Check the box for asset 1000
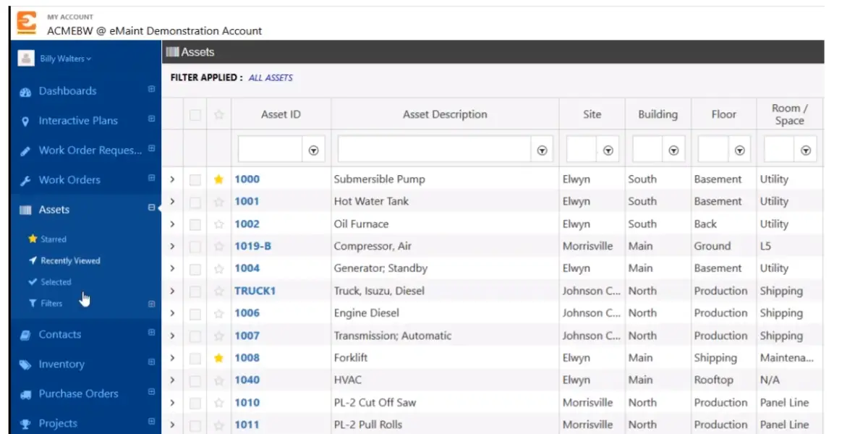This screenshot has width=868, height=434. (195, 179)
